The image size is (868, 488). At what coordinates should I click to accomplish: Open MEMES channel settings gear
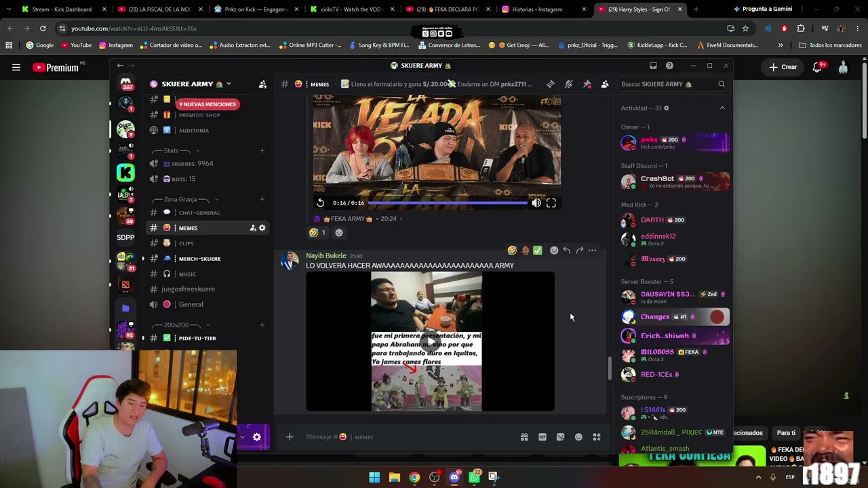pyautogui.click(x=262, y=228)
